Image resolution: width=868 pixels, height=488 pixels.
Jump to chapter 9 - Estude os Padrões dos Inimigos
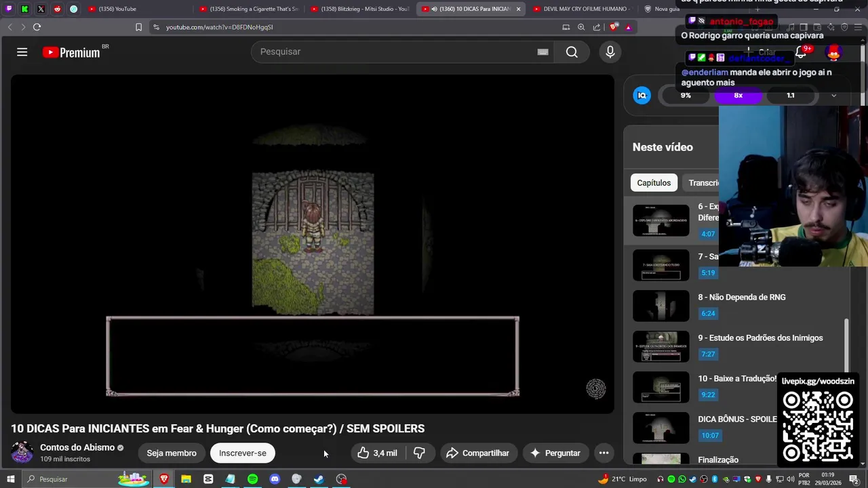pyautogui.click(x=760, y=338)
